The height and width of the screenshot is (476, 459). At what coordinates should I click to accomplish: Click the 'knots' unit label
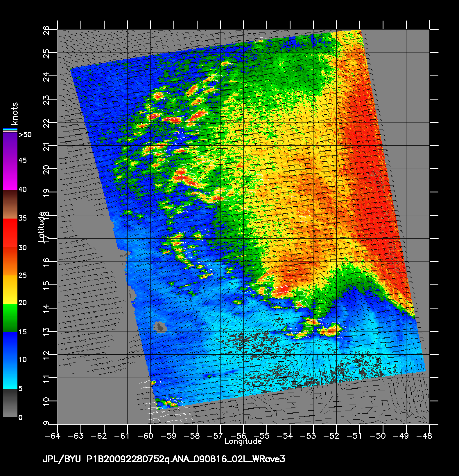pos(15,113)
